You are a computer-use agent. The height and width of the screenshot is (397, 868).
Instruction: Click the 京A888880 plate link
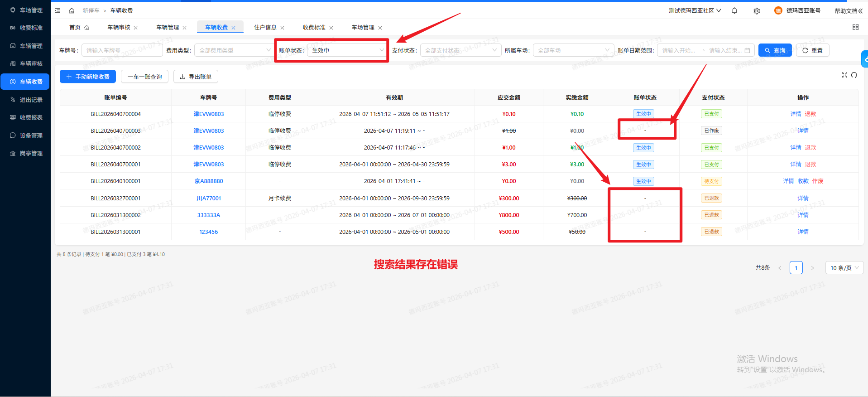coord(209,181)
